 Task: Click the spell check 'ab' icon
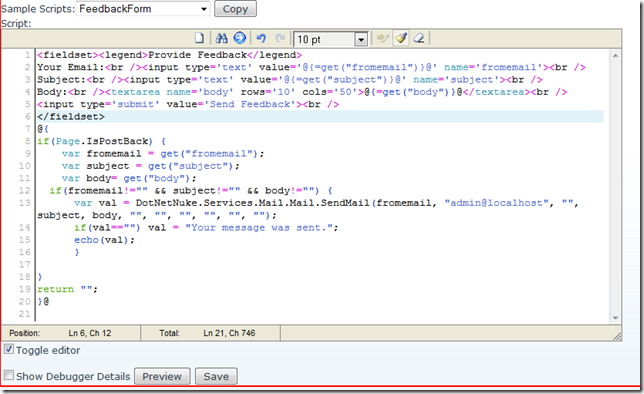pyautogui.click(x=382, y=39)
